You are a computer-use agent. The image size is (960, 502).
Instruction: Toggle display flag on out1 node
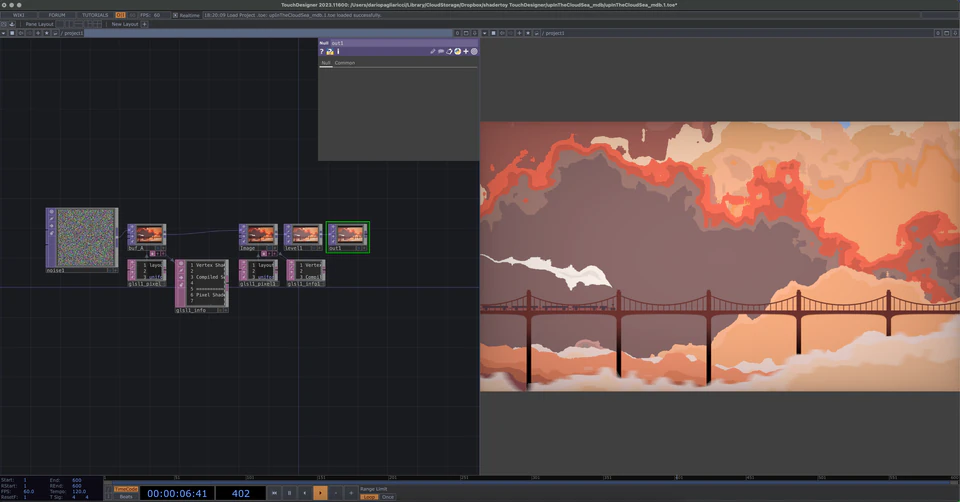click(x=359, y=248)
